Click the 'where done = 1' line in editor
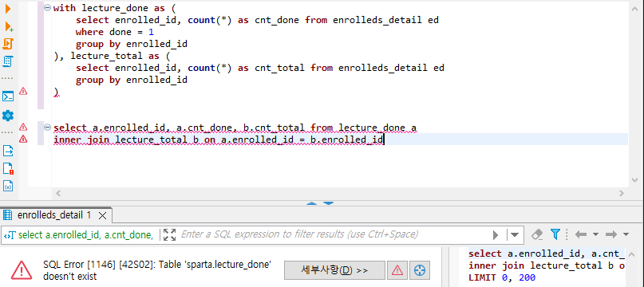 coord(115,32)
